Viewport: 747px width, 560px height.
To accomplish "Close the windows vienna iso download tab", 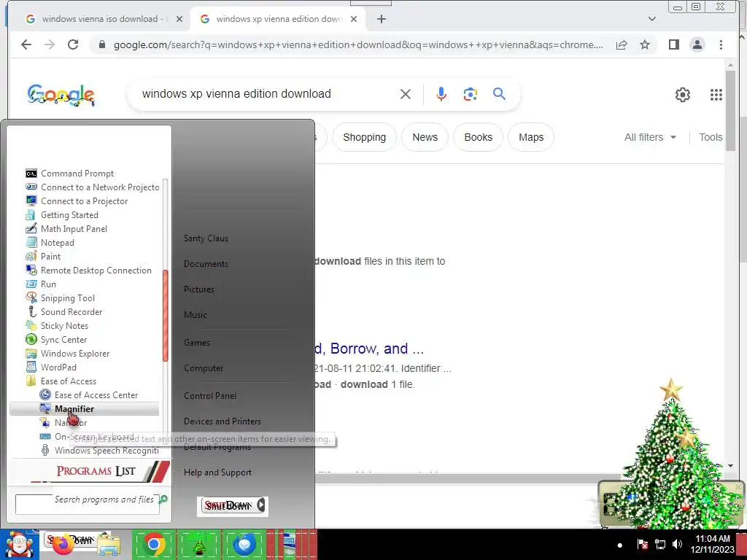I will (179, 19).
